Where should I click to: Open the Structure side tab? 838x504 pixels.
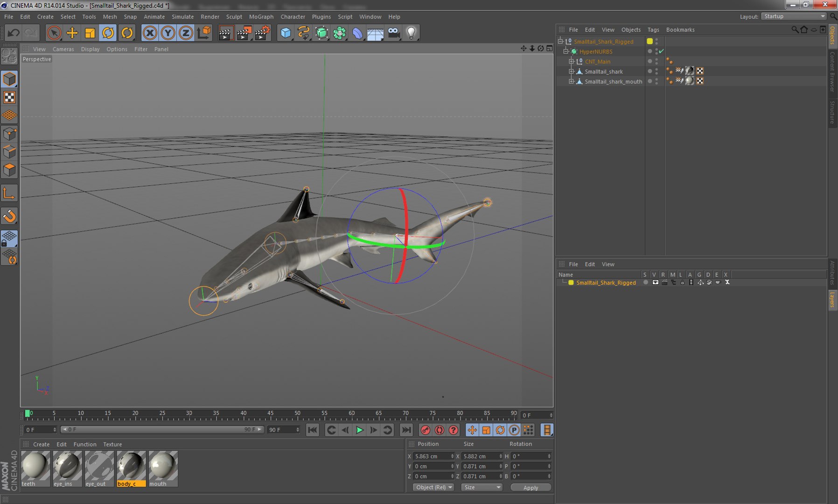832,112
